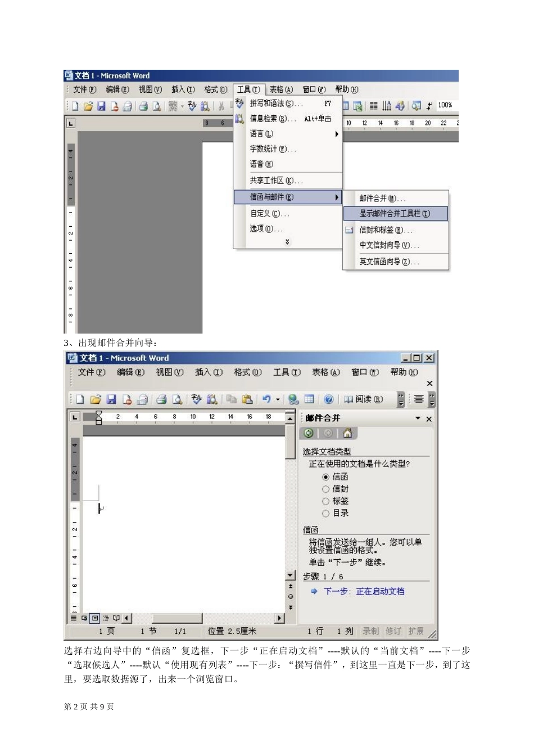Click 阅读 reading button on toolbar
The image size is (534, 756).
[364, 399]
